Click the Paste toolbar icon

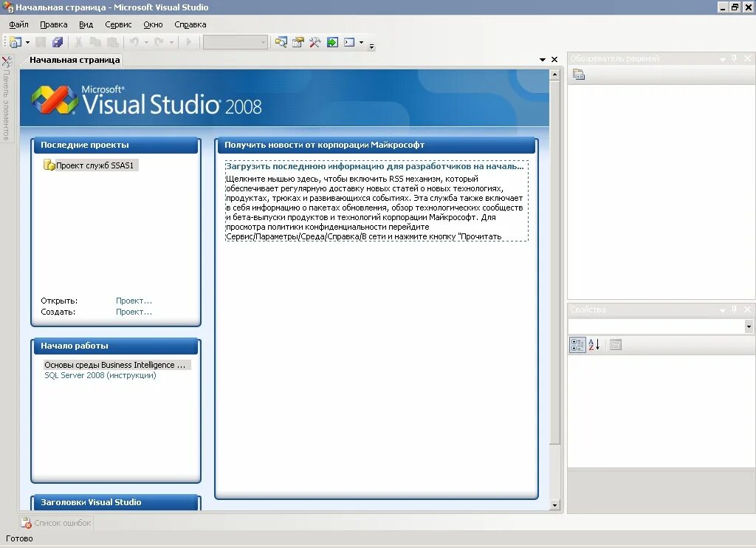[112, 42]
